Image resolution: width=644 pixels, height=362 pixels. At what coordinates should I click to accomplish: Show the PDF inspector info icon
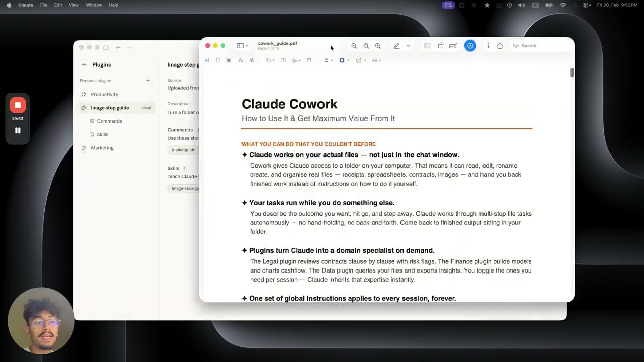pos(488,46)
